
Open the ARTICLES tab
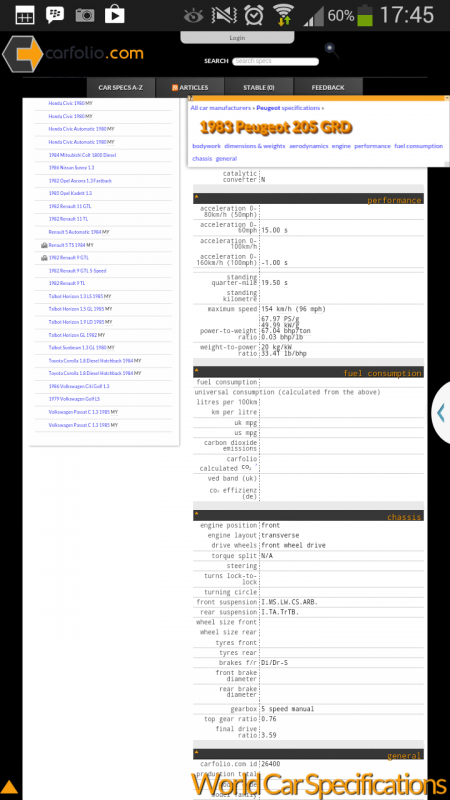coord(190,88)
